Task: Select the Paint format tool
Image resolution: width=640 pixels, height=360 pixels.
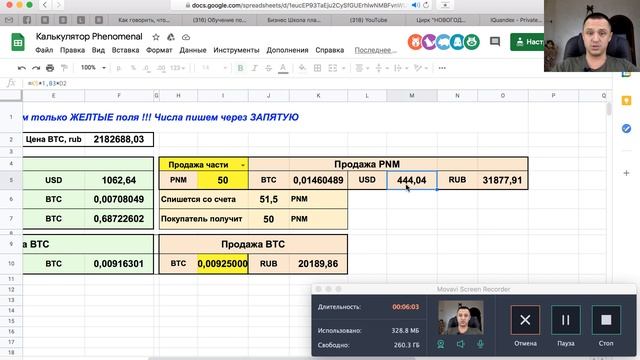Action: pos(64,68)
